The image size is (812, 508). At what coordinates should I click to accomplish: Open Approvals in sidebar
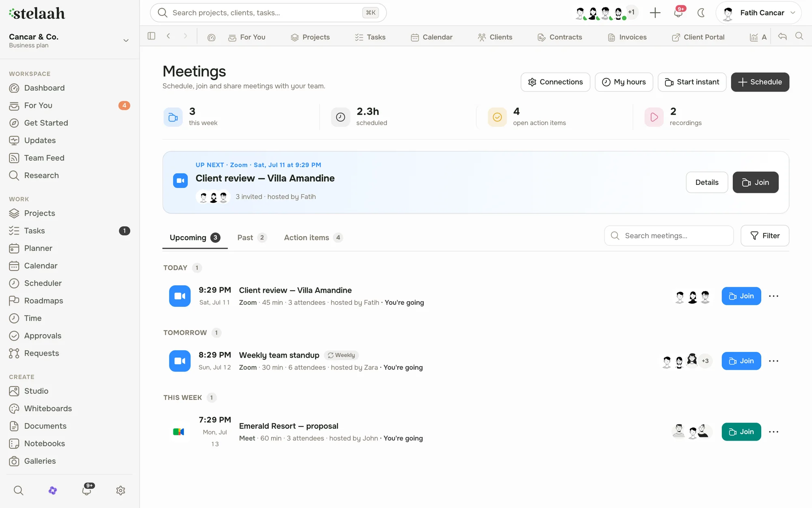click(69, 335)
